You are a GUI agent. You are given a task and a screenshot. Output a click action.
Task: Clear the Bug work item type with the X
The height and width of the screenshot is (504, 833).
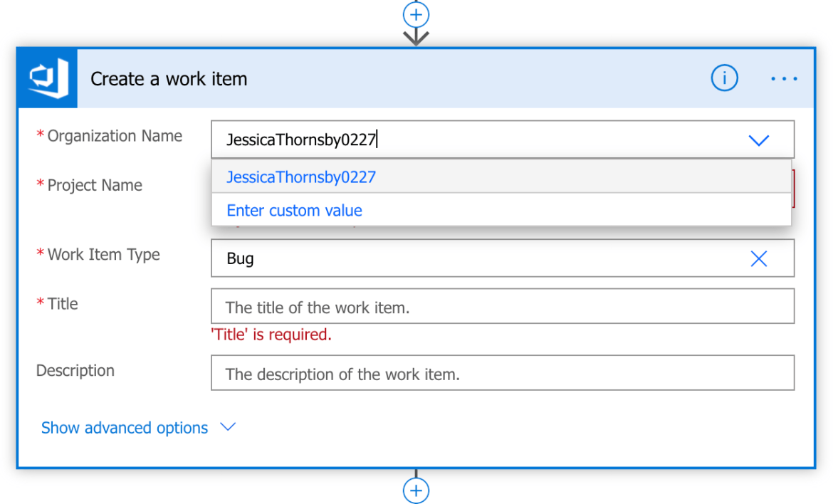[759, 258]
